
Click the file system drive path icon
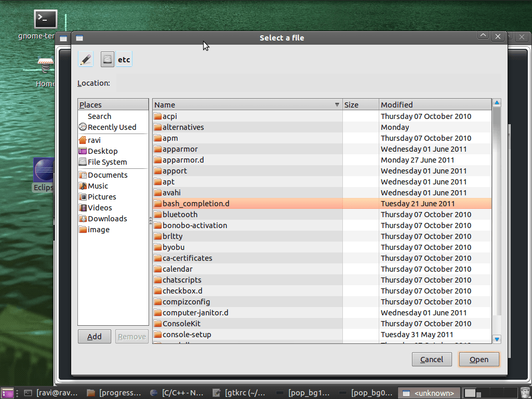pyautogui.click(x=107, y=59)
